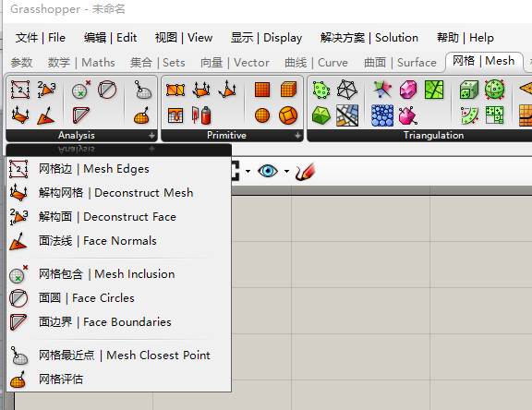Switch to the 曲线 | Curve tab
Screen dimensions: 532x410
point(316,63)
